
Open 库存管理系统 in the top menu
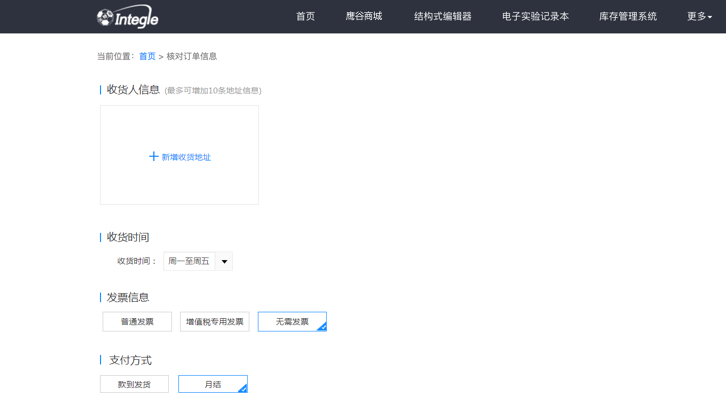pos(628,17)
